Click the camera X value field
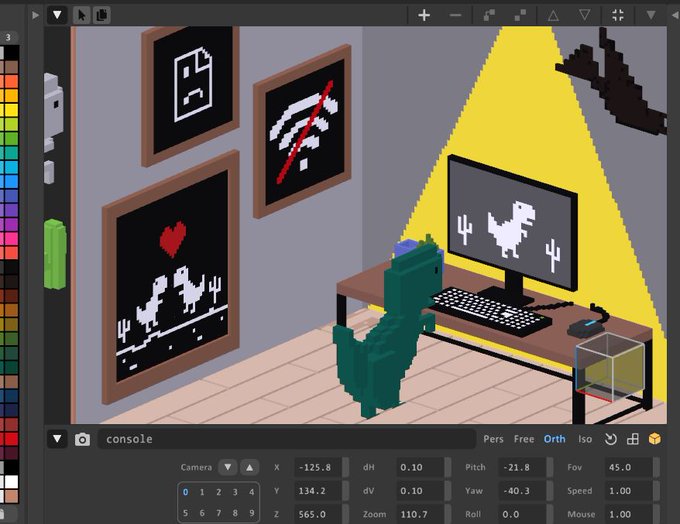Screen dimensions: 680x524 [x=318, y=467]
